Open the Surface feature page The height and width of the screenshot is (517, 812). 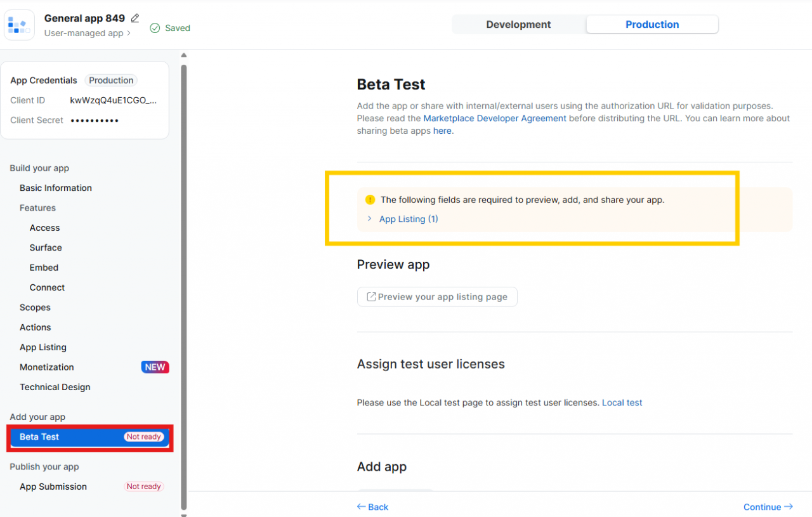coord(46,247)
